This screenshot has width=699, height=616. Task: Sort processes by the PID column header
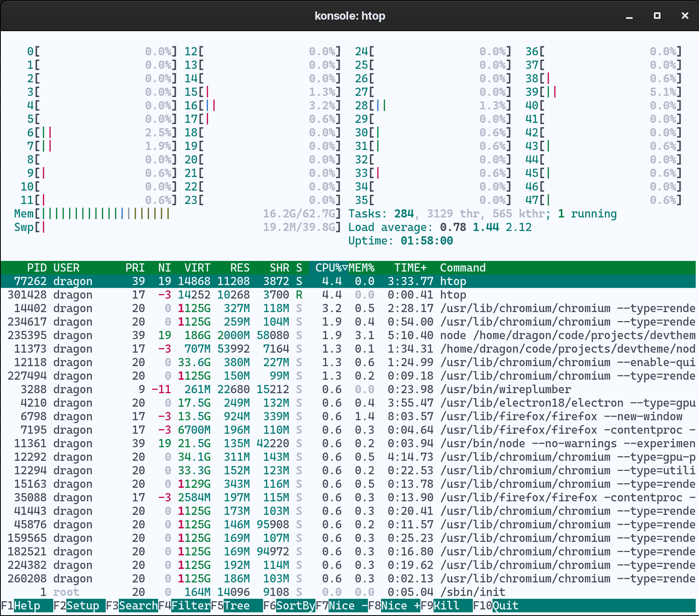[x=37, y=268]
